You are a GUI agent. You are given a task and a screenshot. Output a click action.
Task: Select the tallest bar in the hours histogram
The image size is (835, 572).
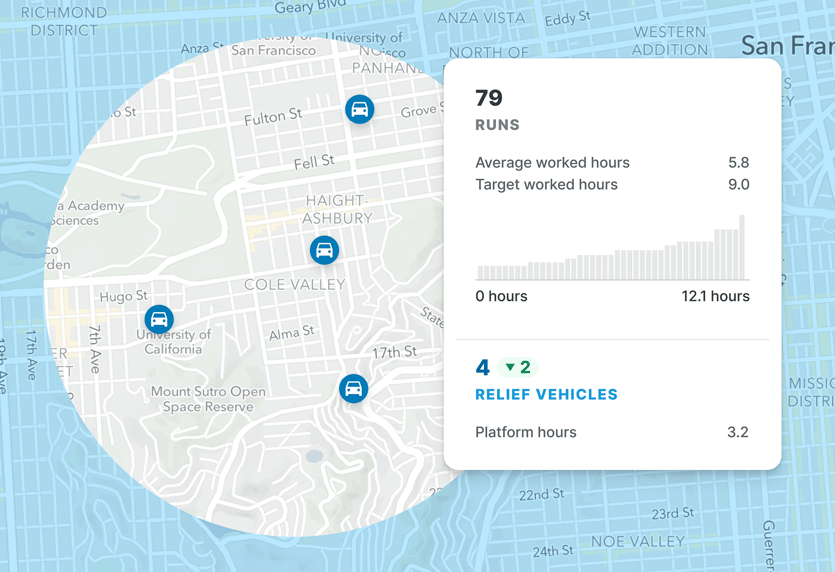pos(742,247)
